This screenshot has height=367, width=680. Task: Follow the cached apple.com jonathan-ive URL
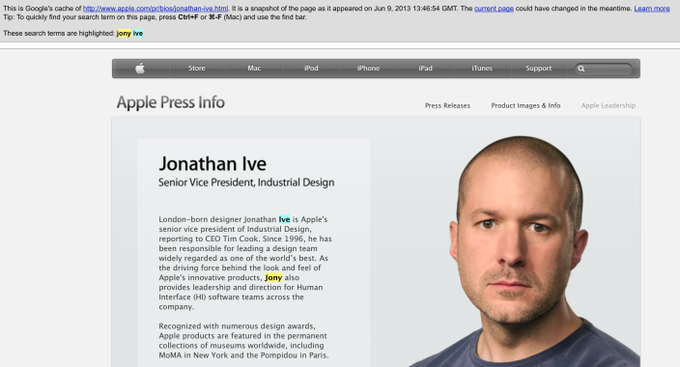point(155,8)
